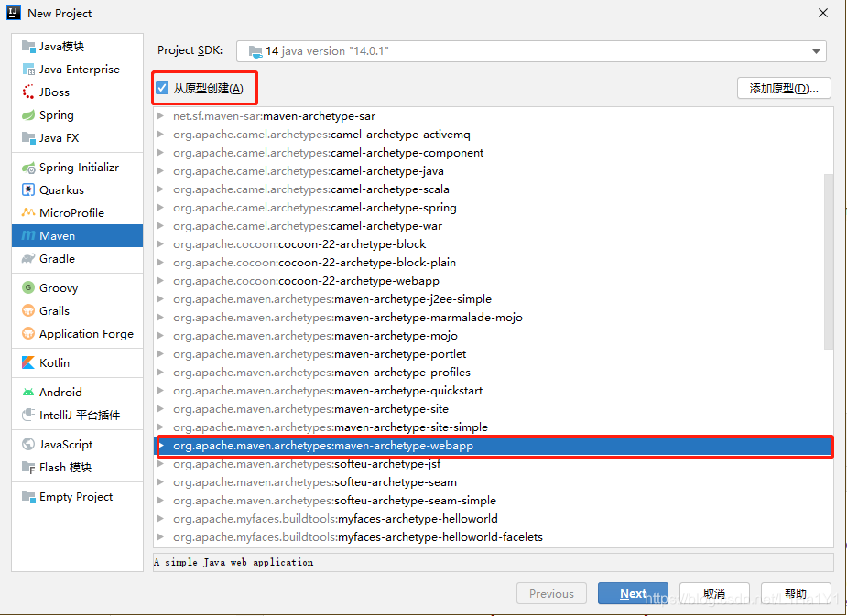Click the 'A simple Java web application' description

pos(233,563)
